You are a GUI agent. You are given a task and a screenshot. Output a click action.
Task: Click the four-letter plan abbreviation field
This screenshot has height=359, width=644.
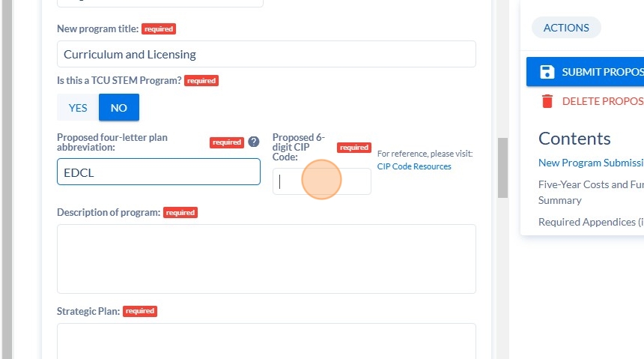[x=159, y=172]
